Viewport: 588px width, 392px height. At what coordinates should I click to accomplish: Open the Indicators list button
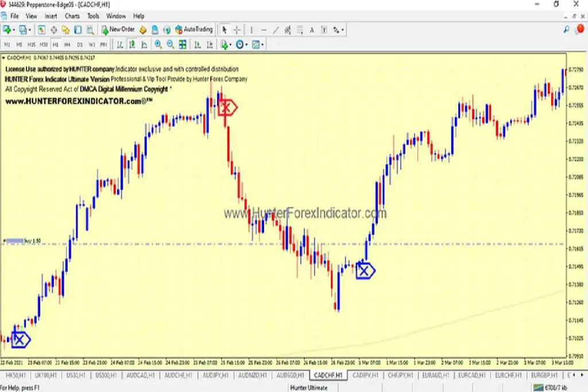point(225,45)
